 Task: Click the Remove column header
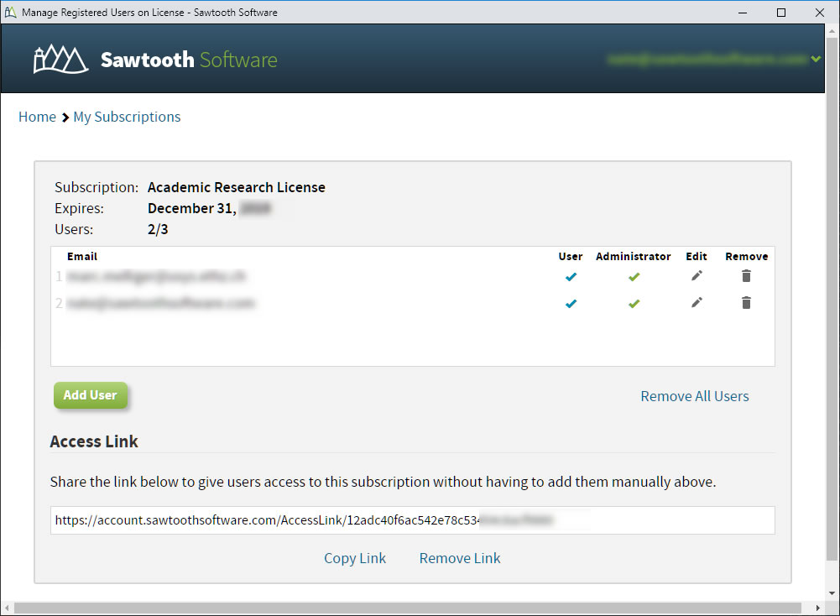[747, 257]
